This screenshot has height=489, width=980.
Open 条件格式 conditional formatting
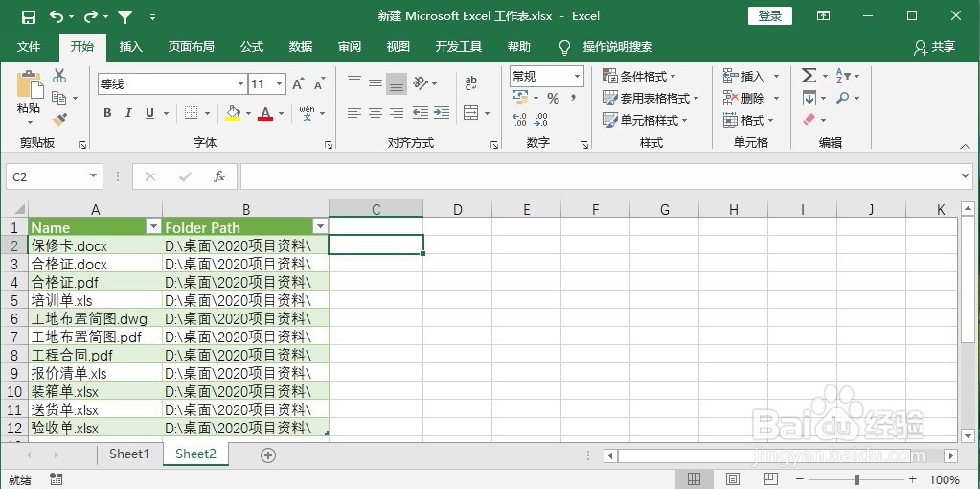click(639, 77)
